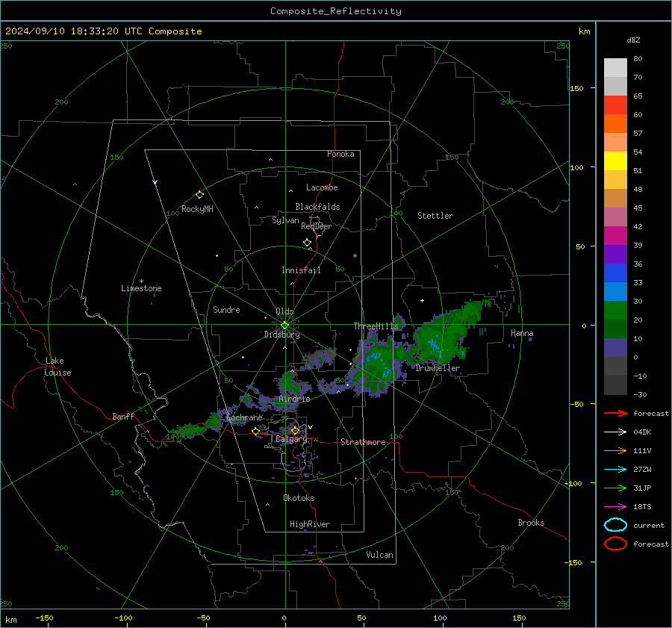
Task: Pick the orange 60 dBZ color swatch
Action: pos(615,123)
